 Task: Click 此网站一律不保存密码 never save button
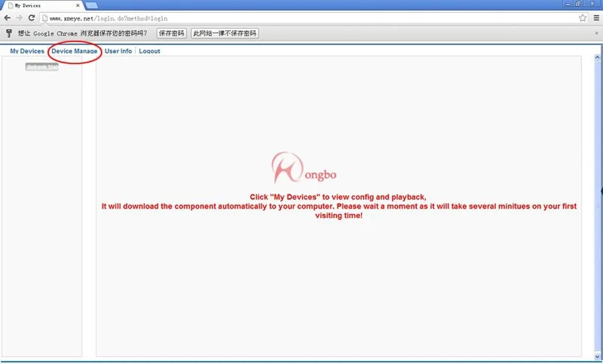click(225, 33)
